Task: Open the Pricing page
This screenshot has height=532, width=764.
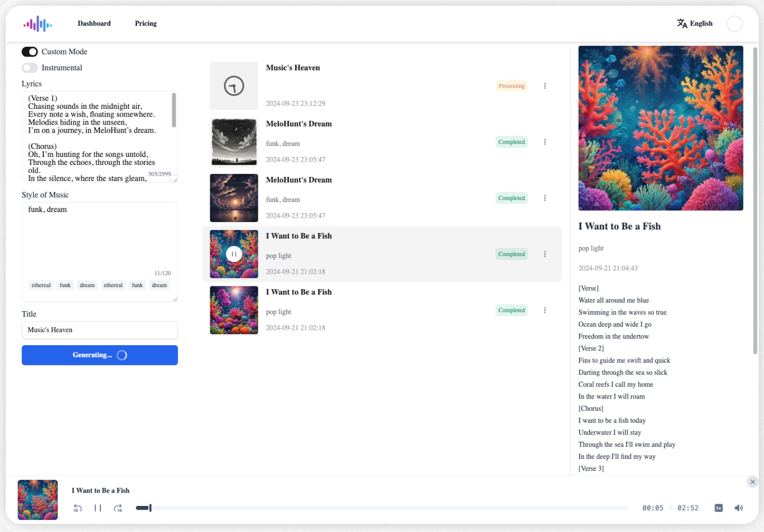Action: (145, 23)
